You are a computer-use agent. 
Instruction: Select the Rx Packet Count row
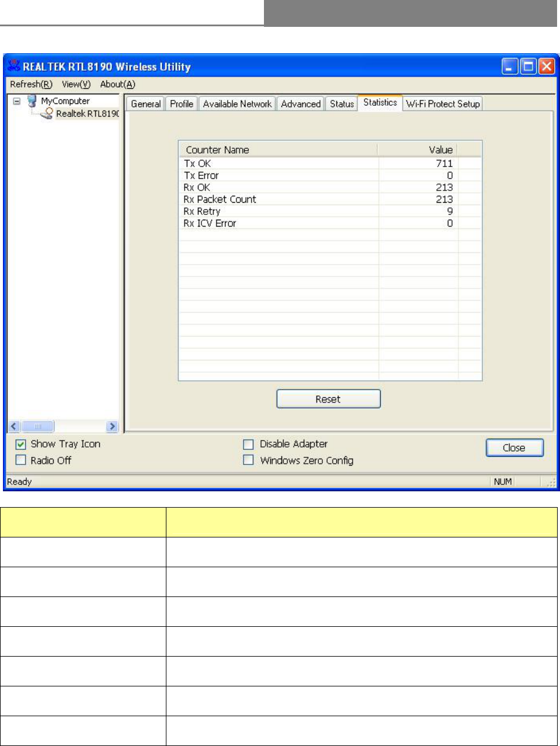click(x=330, y=199)
